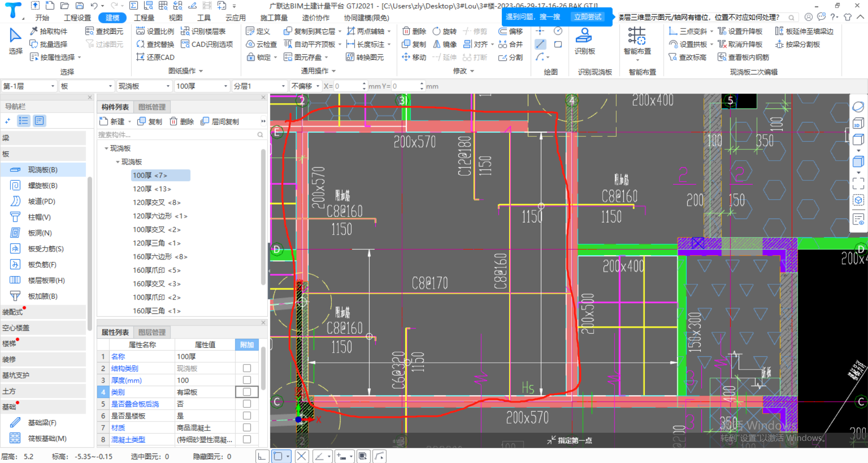Open the 现浇板 dropdown in selector bar
Viewport: 868px width, 463px height.
coord(144,86)
